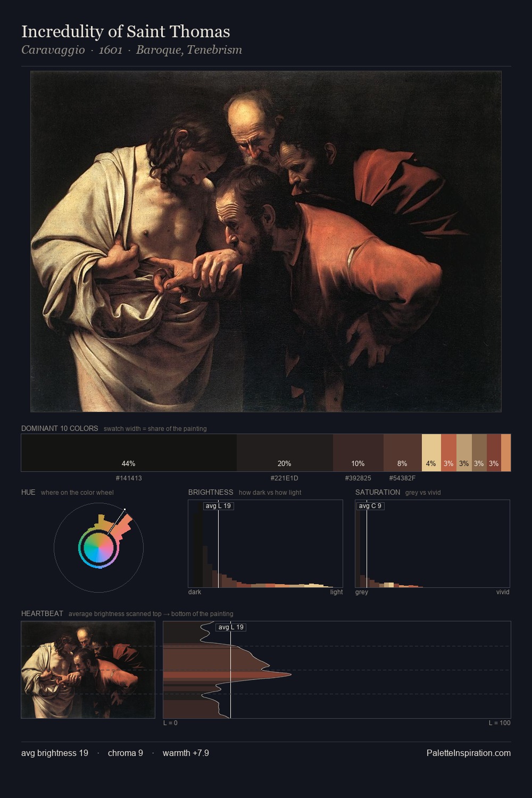Click the light axis label
532x798 pixels.
[x=336, y=592]
